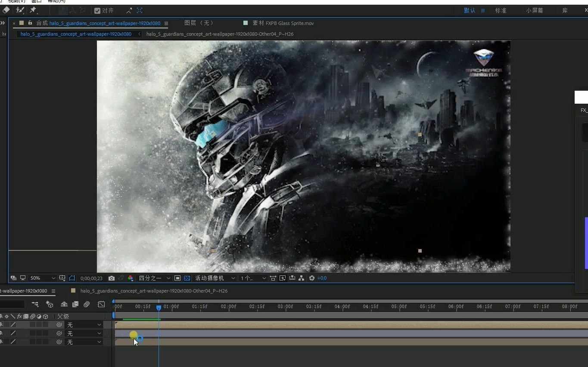Select the second layer's purple timeline bar
This screenshot has height=367, width=588.
point(352,333)
